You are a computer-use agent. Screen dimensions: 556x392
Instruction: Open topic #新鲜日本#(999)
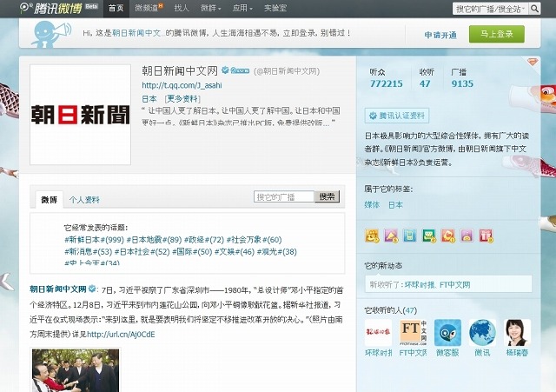(94, 240)
